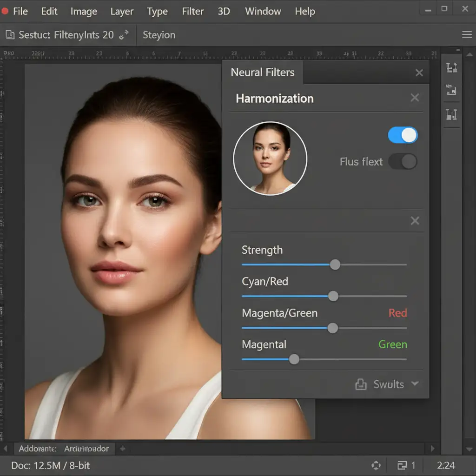Expand the Swults dropdown arrow
The height and width of the screenshot is (476, 476).
[415, 383]
